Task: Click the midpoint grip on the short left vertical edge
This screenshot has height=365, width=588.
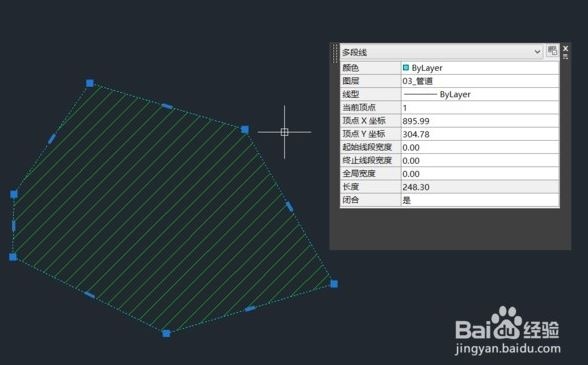Action: 14,226
